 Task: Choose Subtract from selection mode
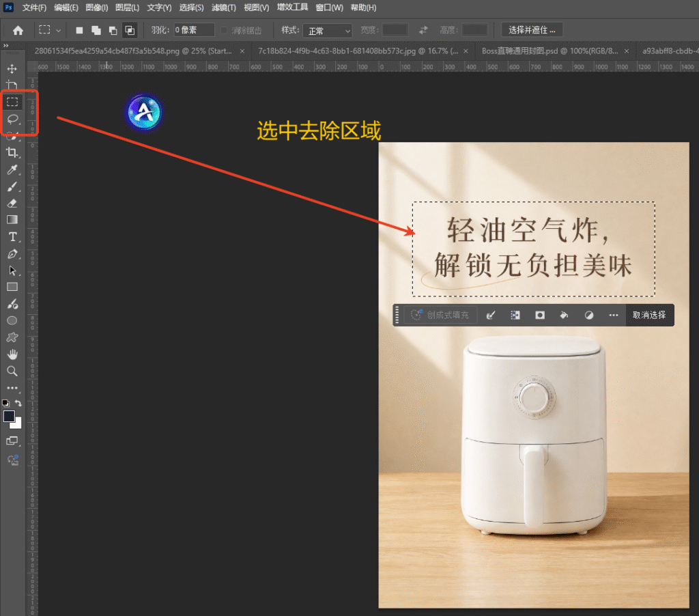click(x=113, y=30)
